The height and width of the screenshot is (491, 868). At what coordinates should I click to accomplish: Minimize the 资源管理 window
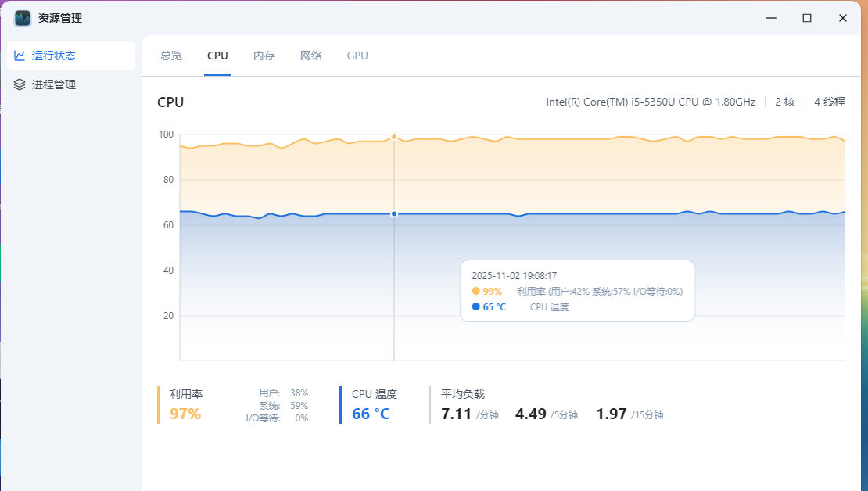[x=770, y=18]
